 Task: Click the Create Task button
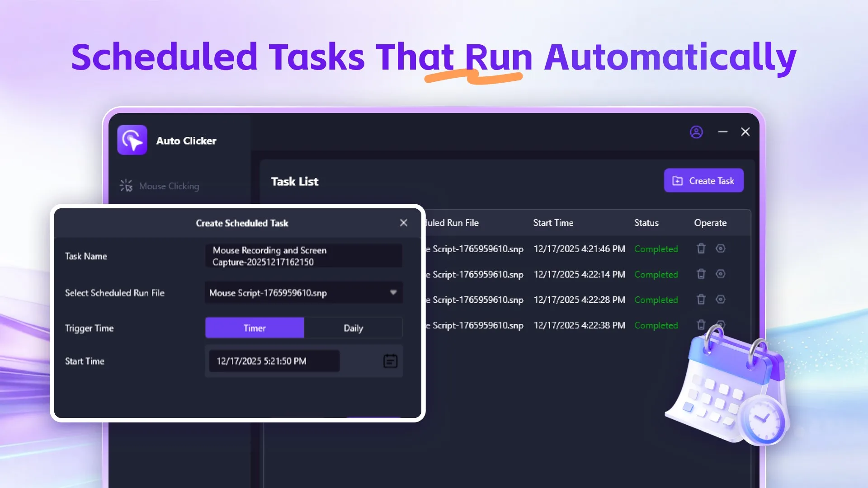point(703,181)
